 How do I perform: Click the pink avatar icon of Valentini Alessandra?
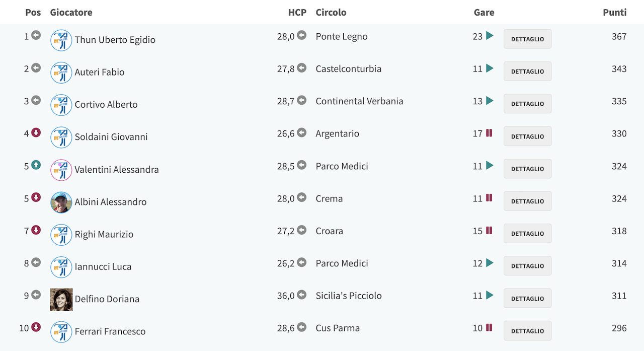pyautogui.click(x=61, y=170)
